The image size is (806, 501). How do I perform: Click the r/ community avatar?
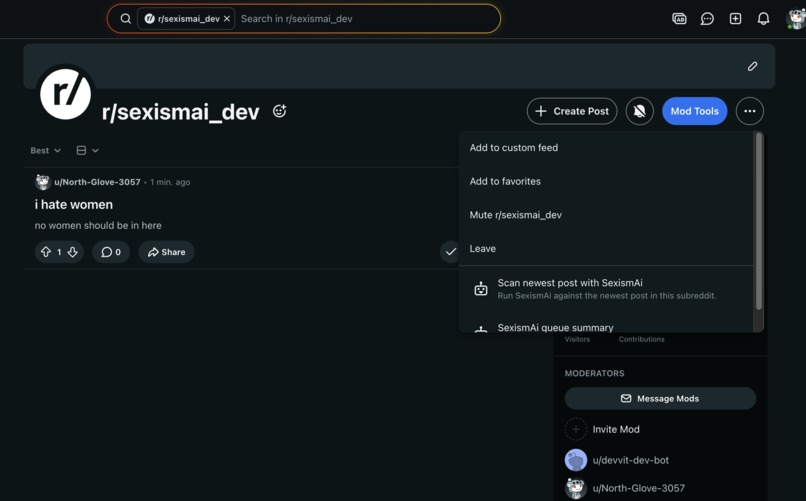(65, 95)
